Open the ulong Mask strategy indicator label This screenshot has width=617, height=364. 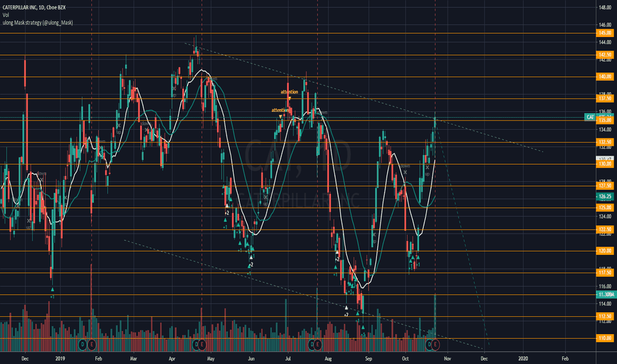38,23
